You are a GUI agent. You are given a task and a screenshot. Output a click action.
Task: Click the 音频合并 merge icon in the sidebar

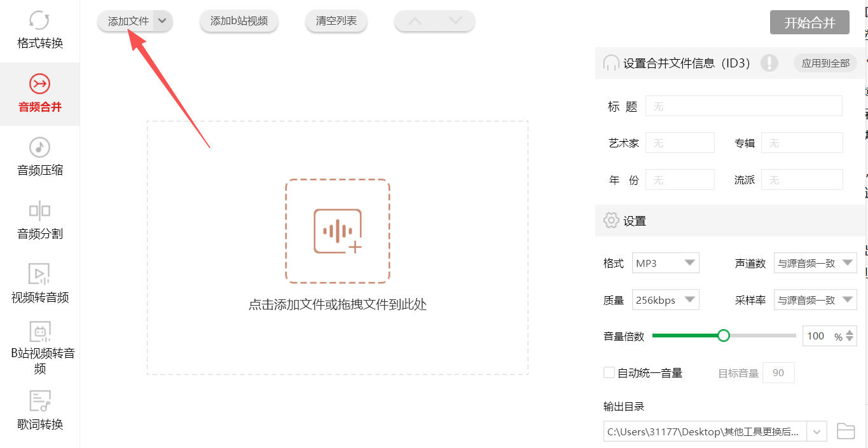click(39, 84)
